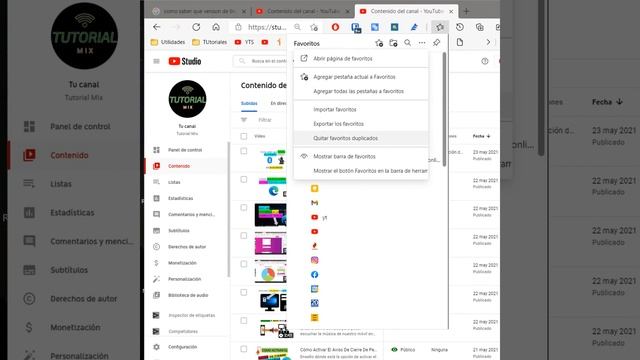Click the site lock icon in address bar
Screen dimensions: 640x360
[x=238, y=27]
